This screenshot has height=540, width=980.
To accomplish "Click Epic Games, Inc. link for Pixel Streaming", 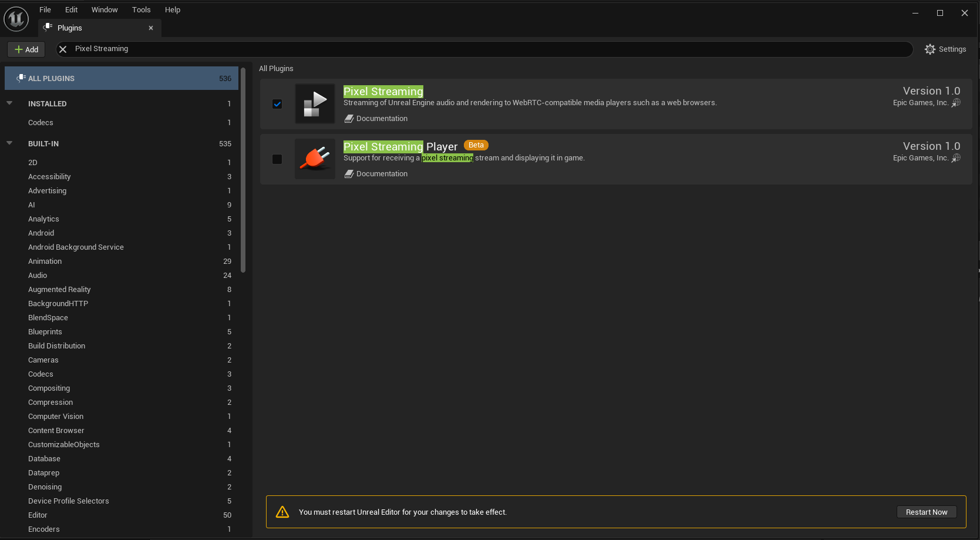I will tap(921, 103).
